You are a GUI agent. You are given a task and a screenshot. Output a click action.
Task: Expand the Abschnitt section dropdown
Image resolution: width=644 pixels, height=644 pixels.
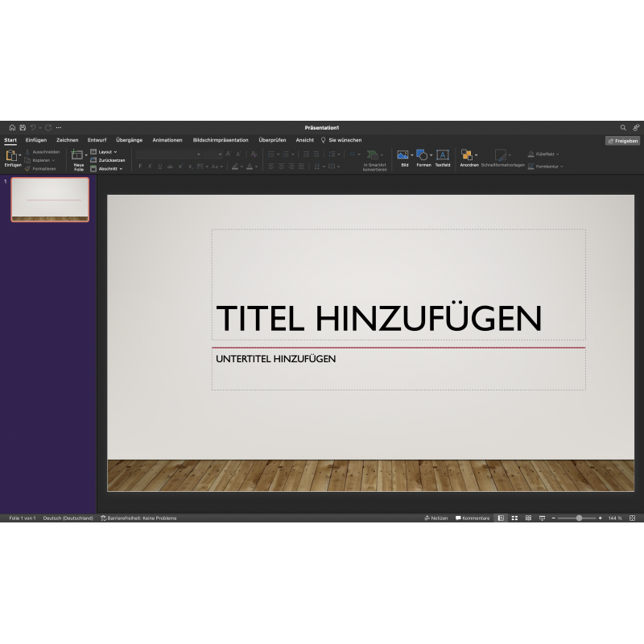click(108, 168)
